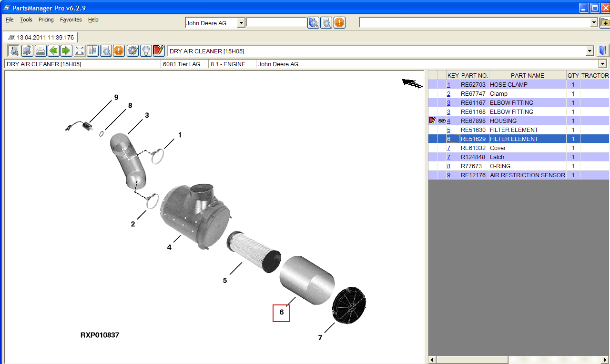This screenshot has width=610, height=364.
Task: Click the red notepad icon in toolbar
Action: coord(159,51)
